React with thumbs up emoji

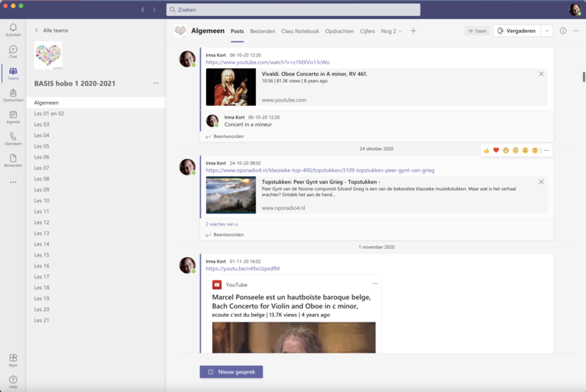(x=486, y=150)
